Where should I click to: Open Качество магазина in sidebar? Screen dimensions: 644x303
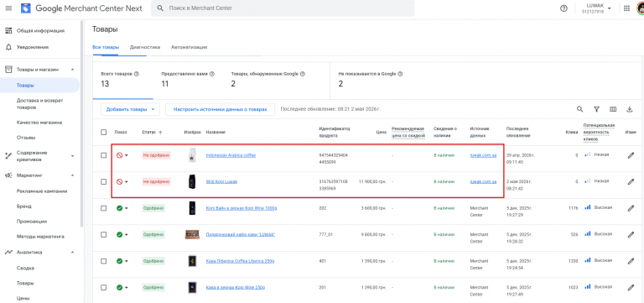tap(40, 123)
